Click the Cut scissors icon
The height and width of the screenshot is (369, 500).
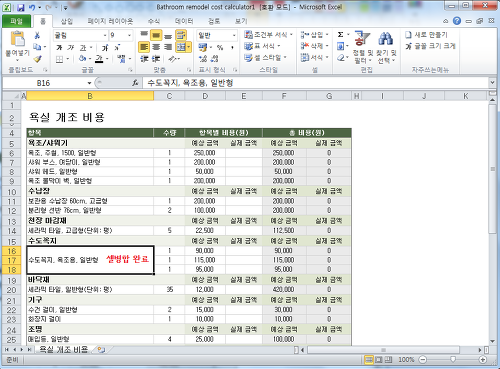pos(37,35)
